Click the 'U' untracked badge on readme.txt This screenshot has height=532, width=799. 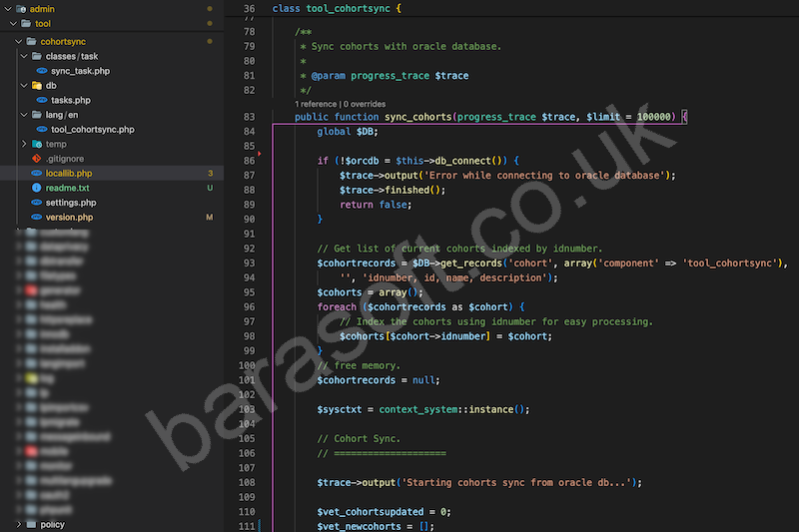(210, 188)
